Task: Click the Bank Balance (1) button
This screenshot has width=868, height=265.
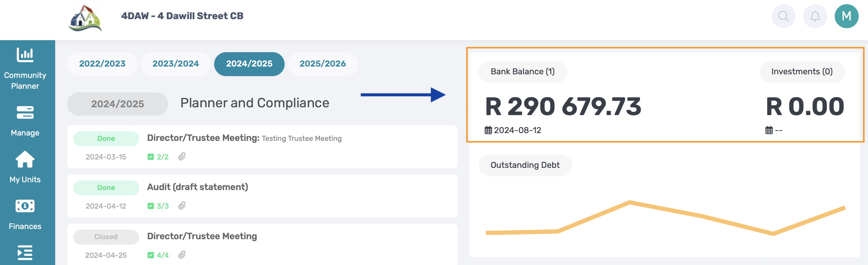Action: click(522, 72)
